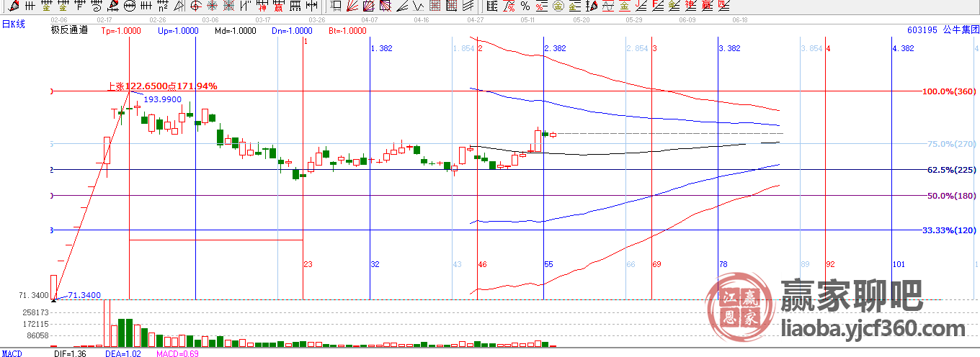Click the 3.382 ratio label

point(730,48)
